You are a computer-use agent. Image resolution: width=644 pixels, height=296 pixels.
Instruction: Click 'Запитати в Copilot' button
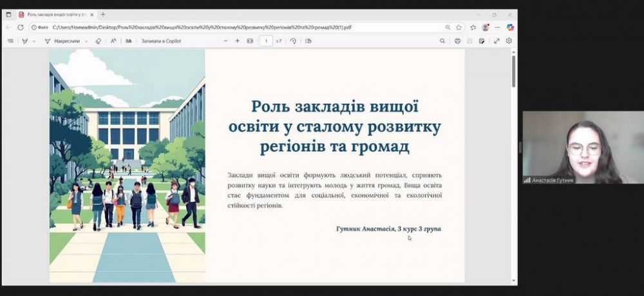coord(162,41)
